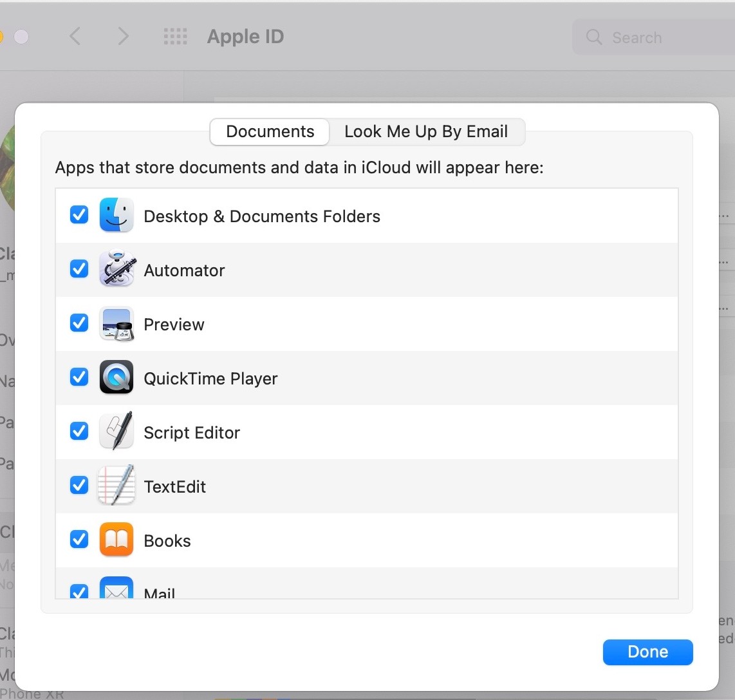Click the Finder icon for Desktop & Documents Folders
Image resolution: width=735 pixels, height=700 pixels.
[116, 215]
